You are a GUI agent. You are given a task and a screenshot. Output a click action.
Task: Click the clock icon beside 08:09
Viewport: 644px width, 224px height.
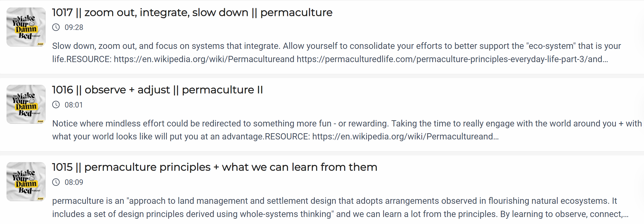(x=56, y=182)
